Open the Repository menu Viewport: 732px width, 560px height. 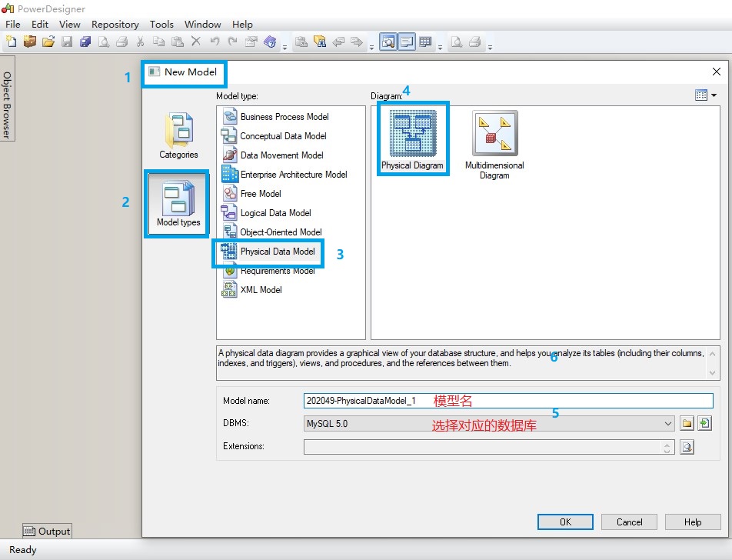click(x=115, y=24)
